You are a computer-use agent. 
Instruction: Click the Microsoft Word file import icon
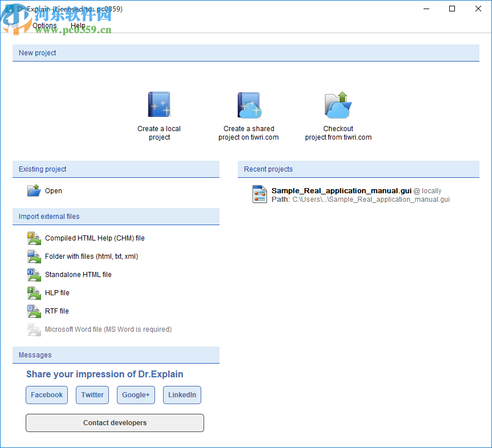[x=34, y=329]
